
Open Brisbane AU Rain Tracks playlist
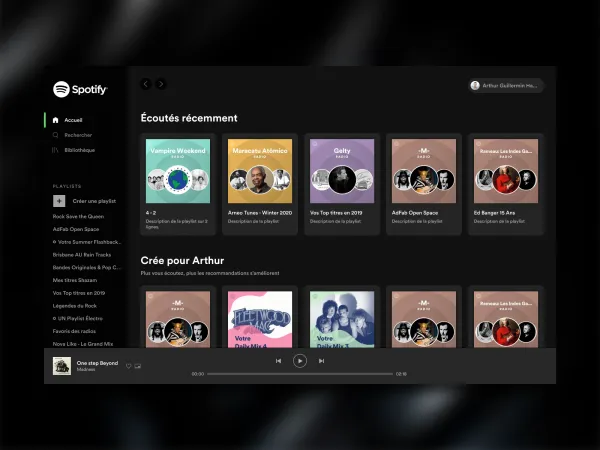82,254
